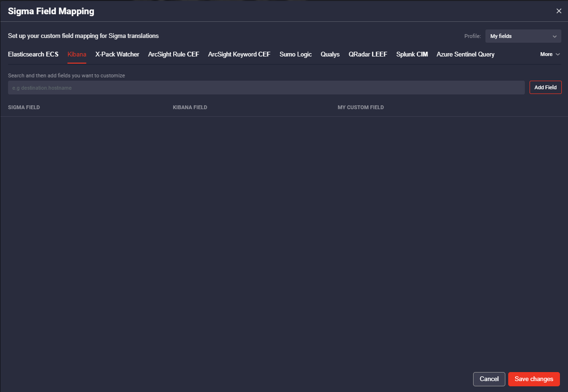Switch to Azure Sentinel Query tab
This screenshot has width=568, height=392.
pos(465,55)
